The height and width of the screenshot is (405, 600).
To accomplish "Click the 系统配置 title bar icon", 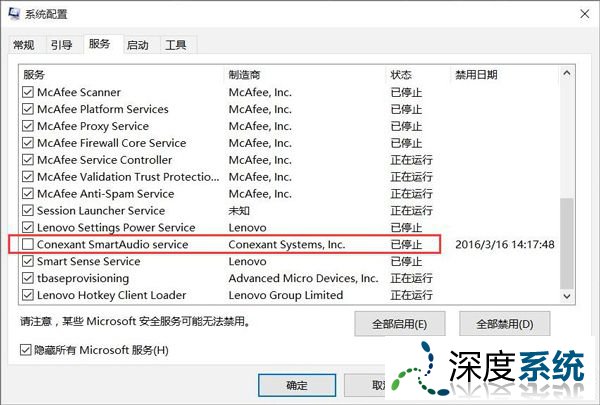I will click(14, 14).
